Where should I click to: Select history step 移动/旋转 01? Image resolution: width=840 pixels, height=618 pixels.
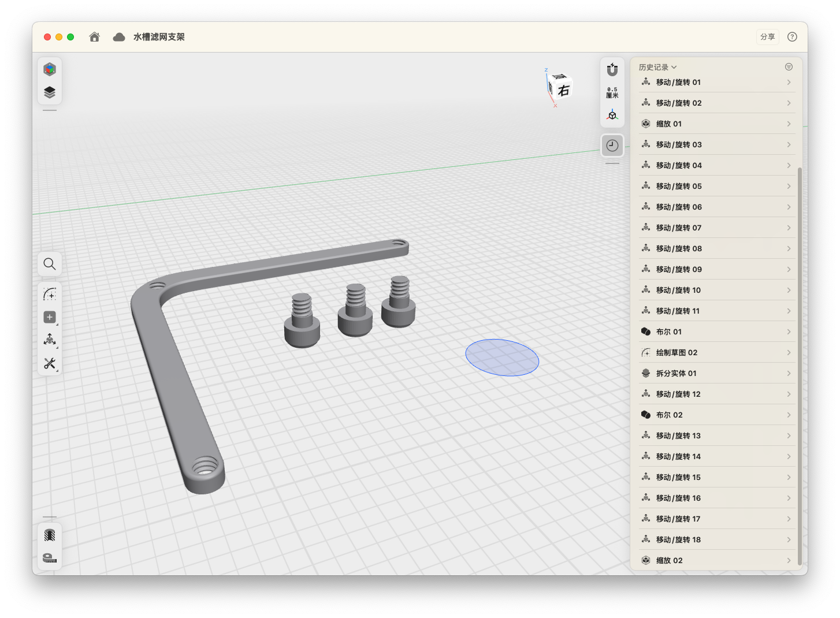click(717, 83)
